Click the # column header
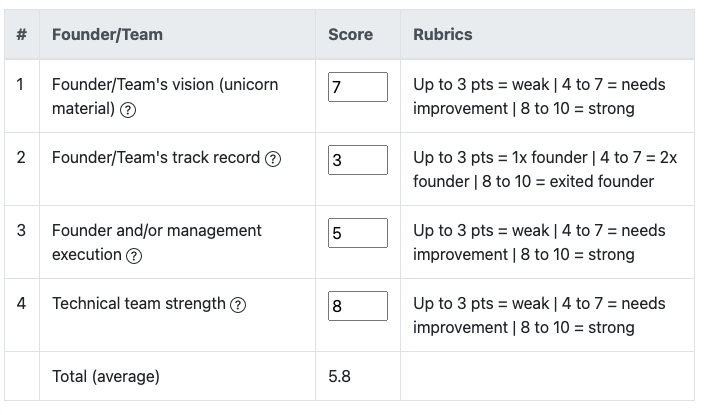Viewport: 705px width, 415px height. (22, 34)
